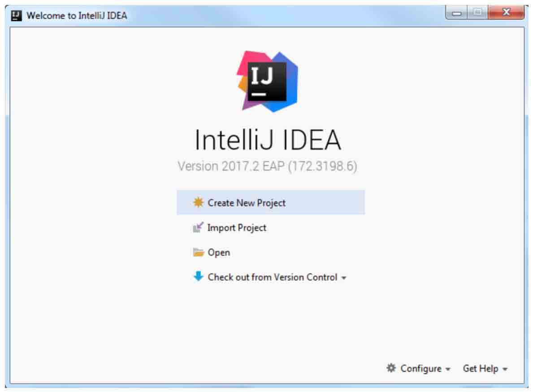Expand the Version Control dropdown arrow
This screenshot has height=392, width=533.
tap(344, 278)
